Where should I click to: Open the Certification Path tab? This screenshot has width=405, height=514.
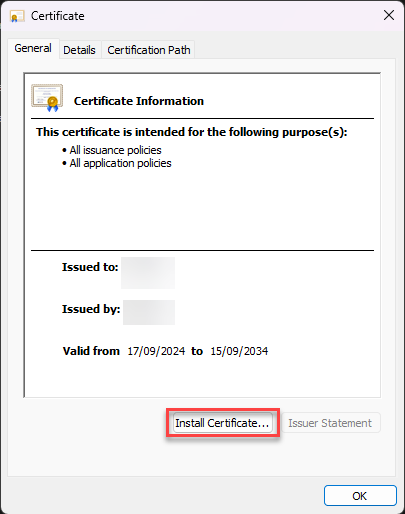coord(149,50)
